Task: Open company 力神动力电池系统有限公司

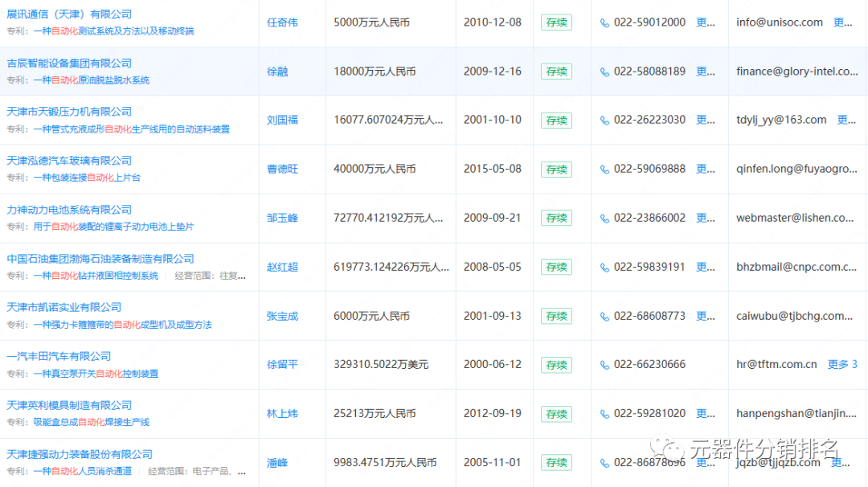Action: click(69, 210)
